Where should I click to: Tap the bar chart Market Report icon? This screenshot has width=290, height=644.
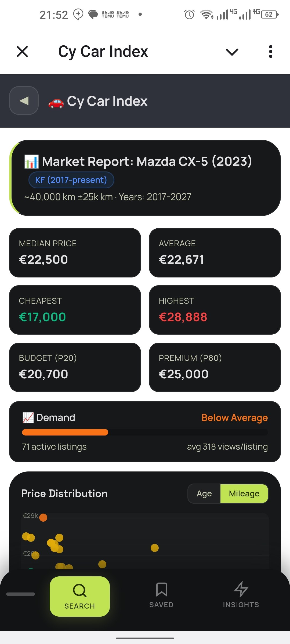[31, 162]
